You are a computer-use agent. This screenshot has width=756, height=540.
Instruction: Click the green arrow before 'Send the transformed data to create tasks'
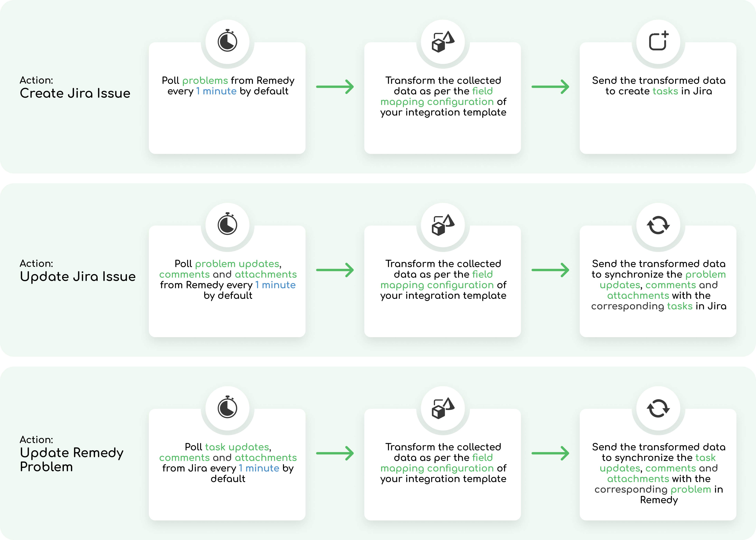[550, 87]
